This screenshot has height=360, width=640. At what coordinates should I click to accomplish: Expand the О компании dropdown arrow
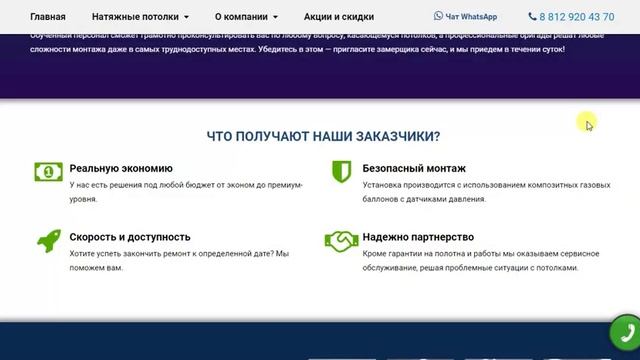276,17
